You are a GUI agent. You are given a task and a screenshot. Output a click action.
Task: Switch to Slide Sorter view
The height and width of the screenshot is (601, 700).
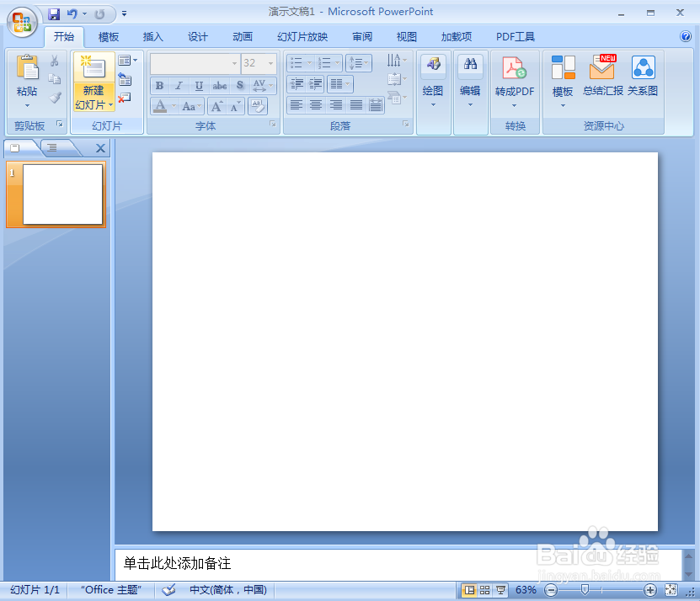point(485,590)
